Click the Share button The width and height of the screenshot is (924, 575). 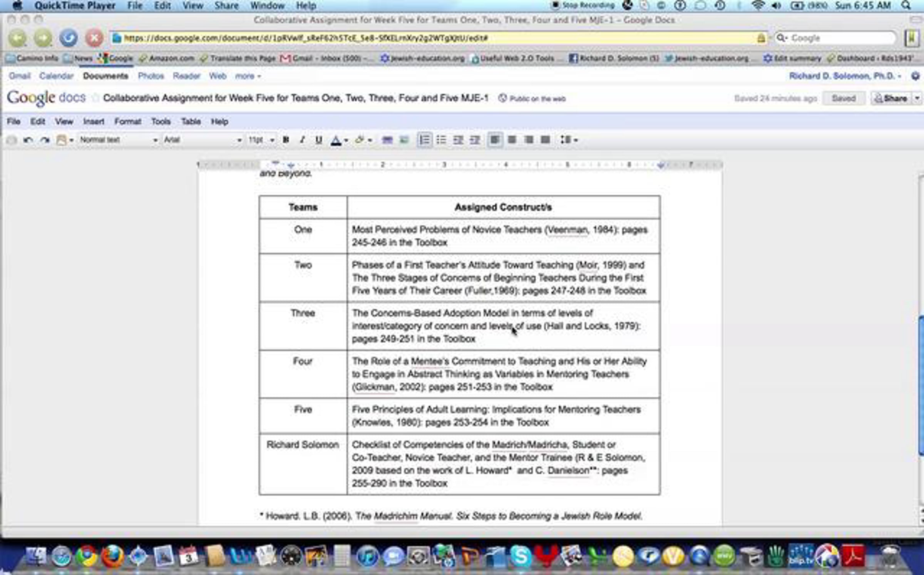click(x=891, y=98)
